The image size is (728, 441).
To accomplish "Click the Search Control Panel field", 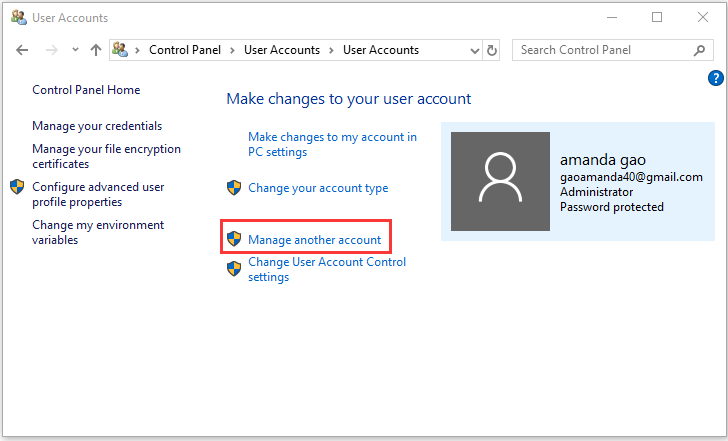I will (600, 50).
